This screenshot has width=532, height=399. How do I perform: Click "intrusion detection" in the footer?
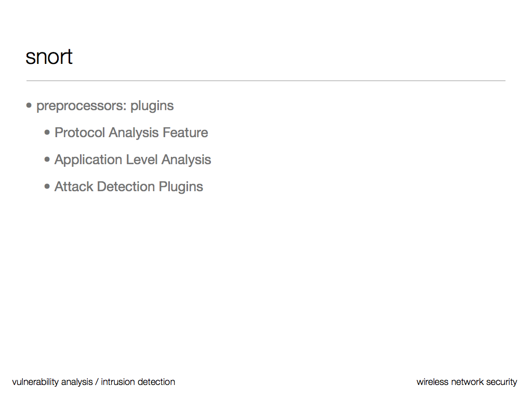click(x=138, y=382)
